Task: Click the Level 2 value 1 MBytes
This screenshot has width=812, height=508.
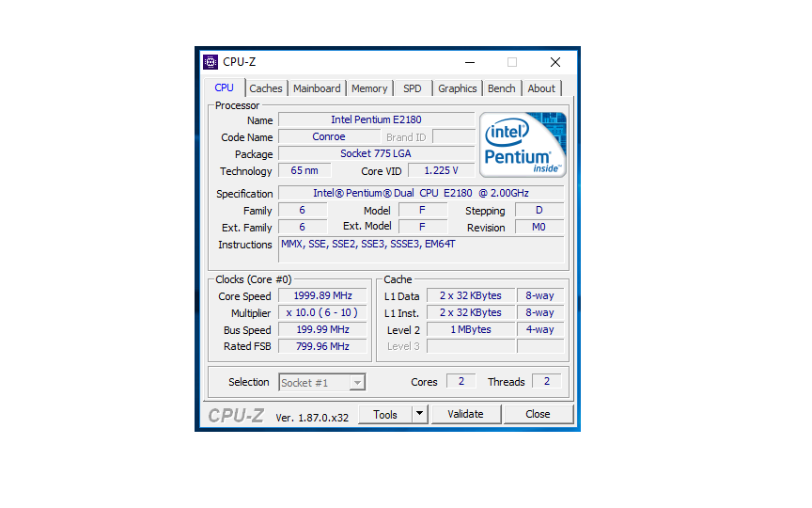Action: point(471,329)
